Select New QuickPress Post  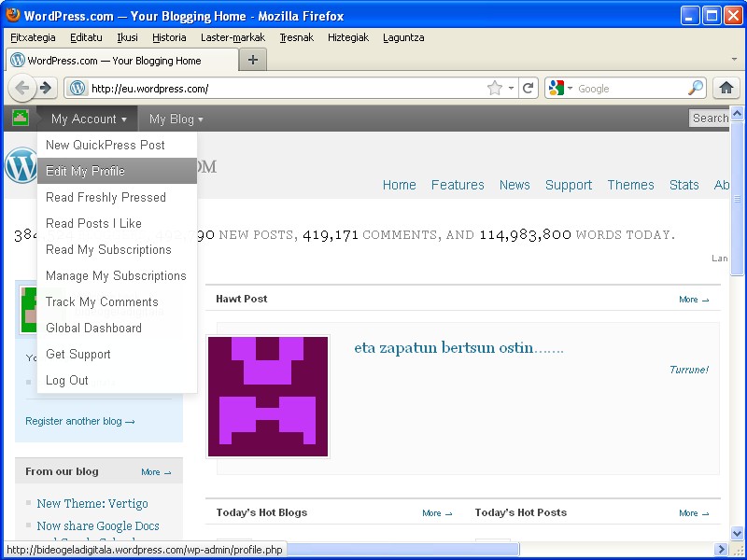point(118,145)
